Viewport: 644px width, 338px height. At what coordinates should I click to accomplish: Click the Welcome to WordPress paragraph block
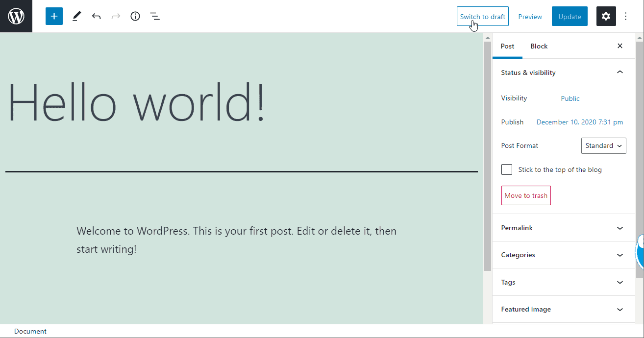[x=236, y=240]
